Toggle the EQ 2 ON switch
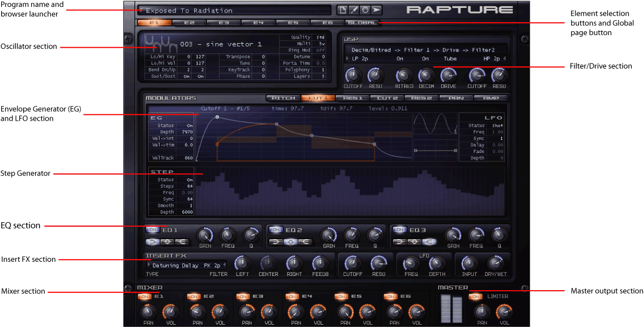The width and height of the screenshot is (644, 327). click(x=276, y=230)
